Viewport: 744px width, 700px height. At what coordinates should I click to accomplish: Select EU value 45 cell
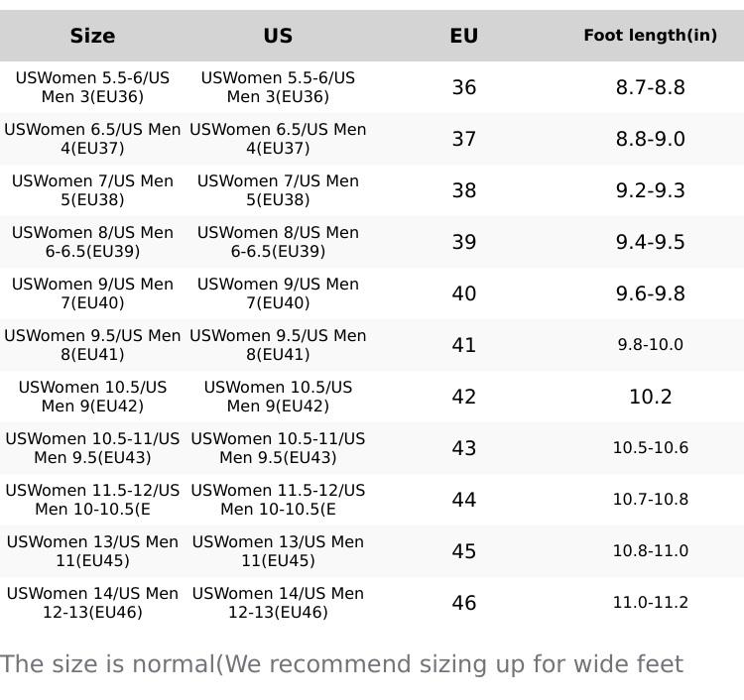point(463,551)
